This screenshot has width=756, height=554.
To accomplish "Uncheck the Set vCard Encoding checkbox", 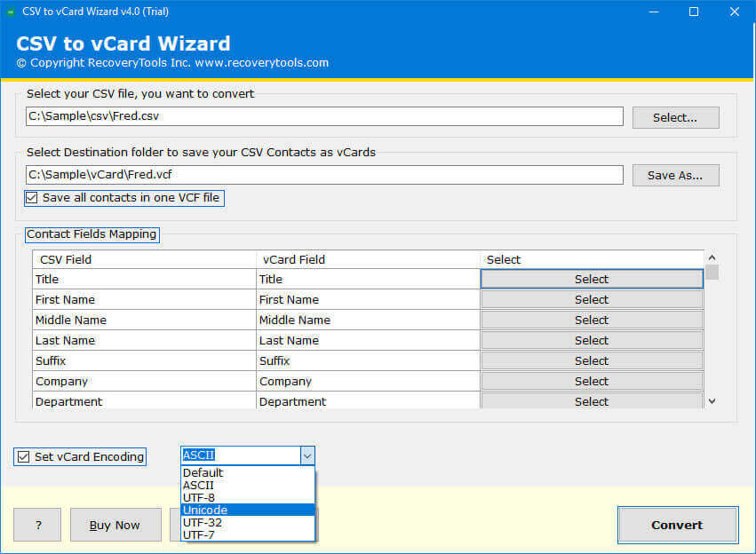I will point(23,456).
